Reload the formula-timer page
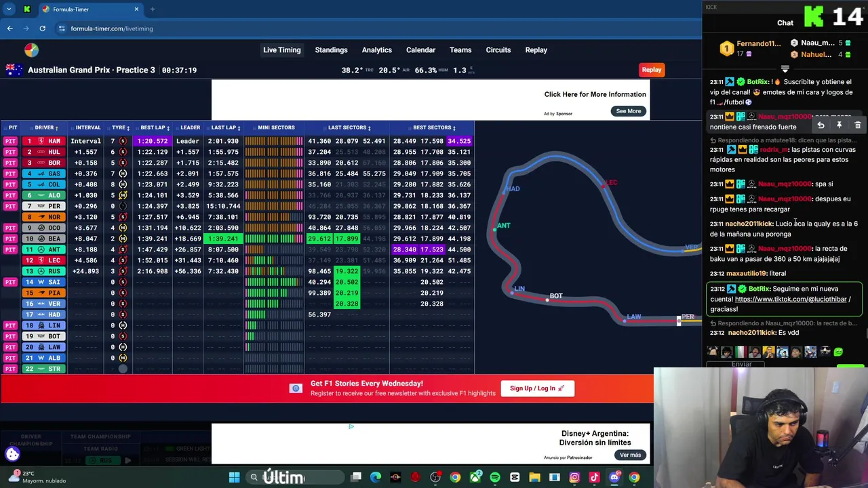This screenshot has height=488, width=868. (42, 28)
